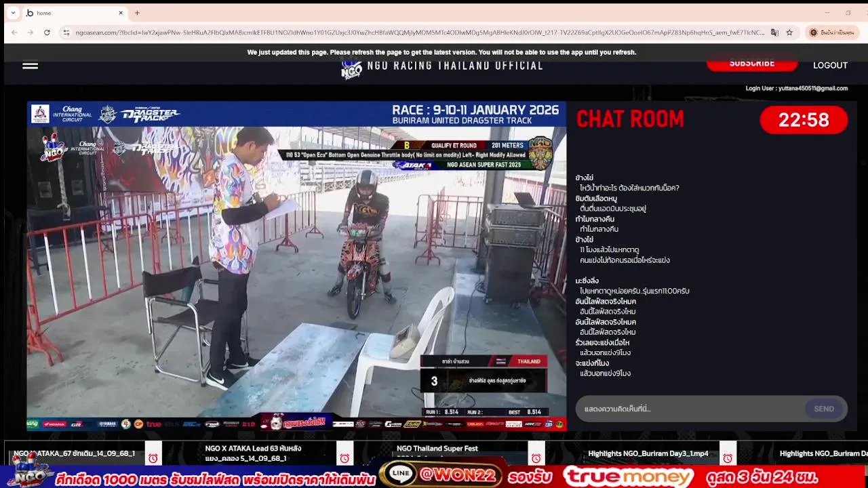Image resolution: width=868 pixels, height=488 pixels.
Task: Click the 22:58 timer badge
Action: pyautogui.click(x=804, y=120)
